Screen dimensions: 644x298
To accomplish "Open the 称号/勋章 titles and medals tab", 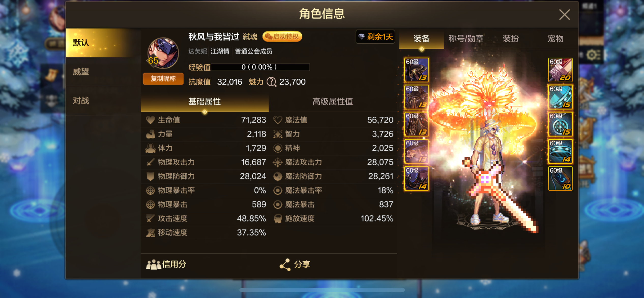I will click(x=466, y=39).
